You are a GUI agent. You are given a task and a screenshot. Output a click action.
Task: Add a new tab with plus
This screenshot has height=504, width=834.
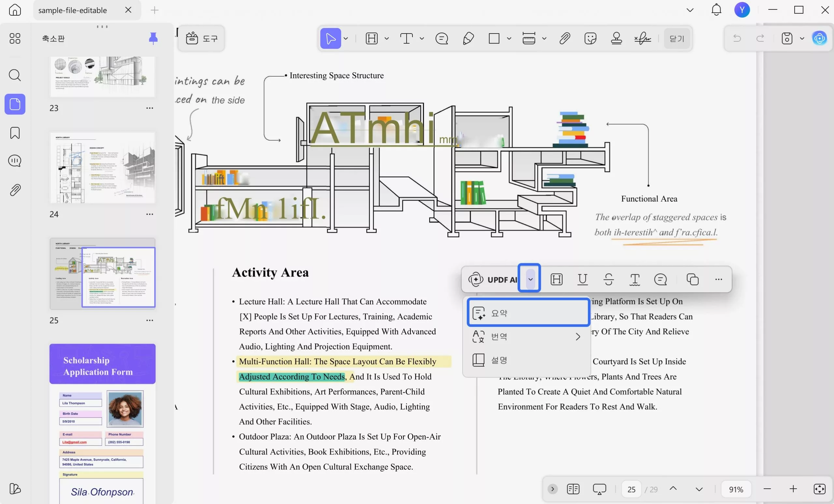coord(154,10)
